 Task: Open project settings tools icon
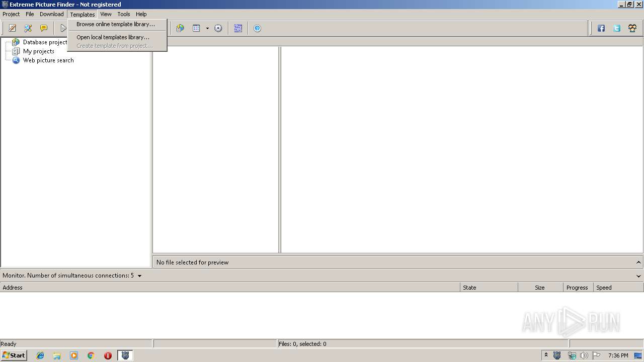[28, 28]
